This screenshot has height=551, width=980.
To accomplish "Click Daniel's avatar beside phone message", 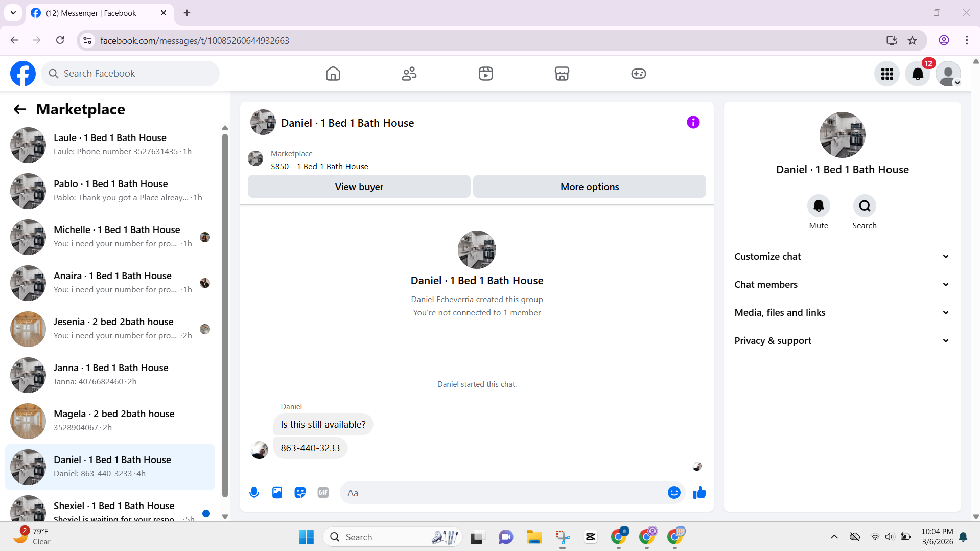I will click(x=259, y=450).
